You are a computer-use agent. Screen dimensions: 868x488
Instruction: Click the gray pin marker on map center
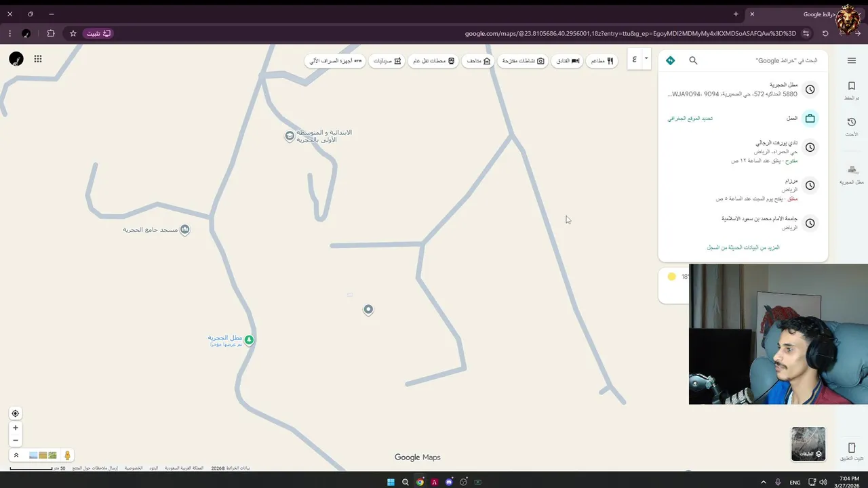(368, 310)
